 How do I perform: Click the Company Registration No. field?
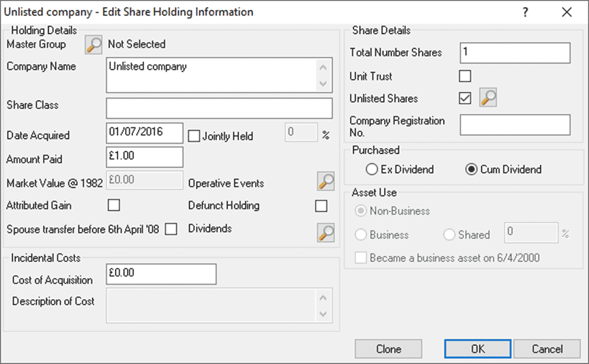pyautogui.click(x=514, y=124)
